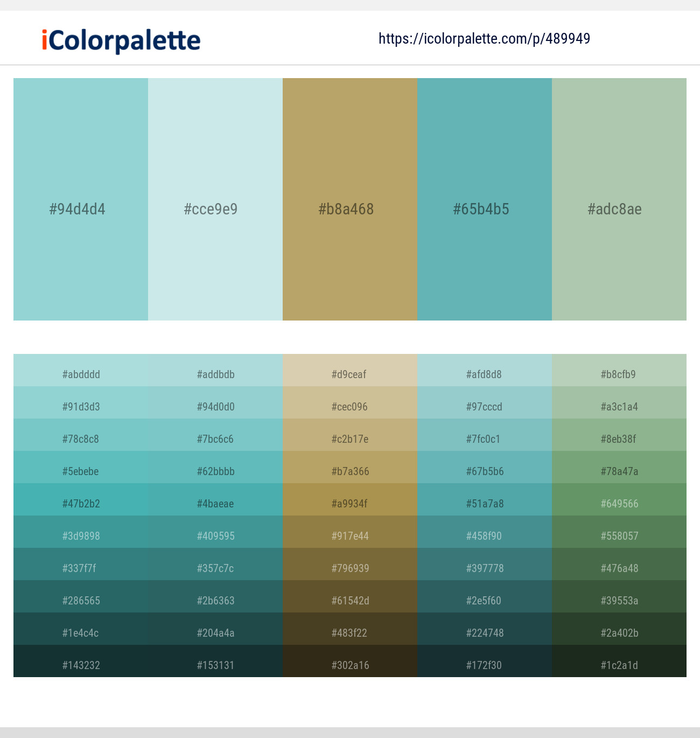
Task: Click the #143232 darkest teal shade
Action: 81,662
